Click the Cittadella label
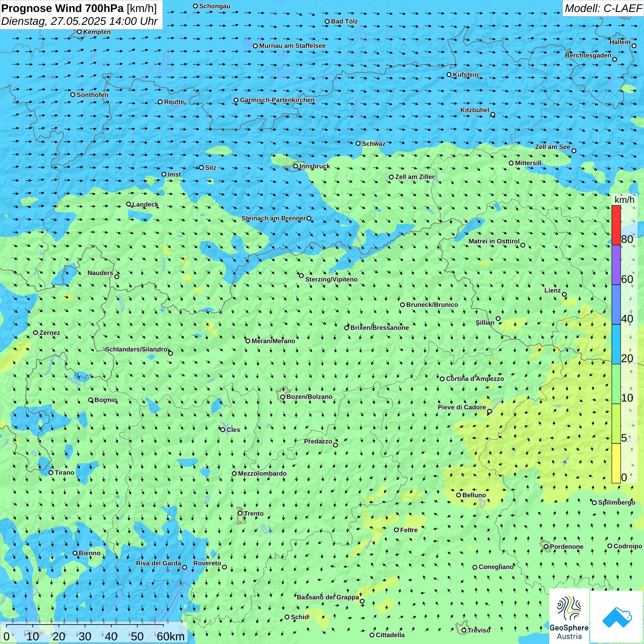This screenshot has width=644, height=644. click(x=391, y=635)
